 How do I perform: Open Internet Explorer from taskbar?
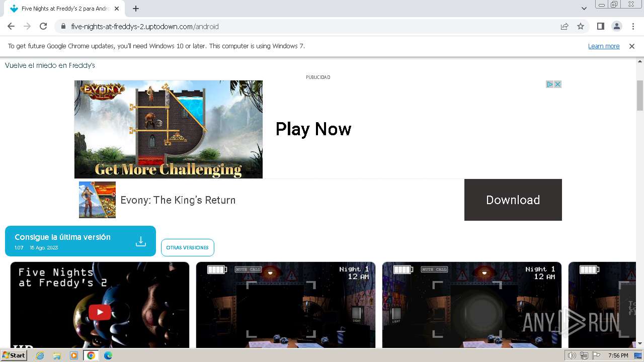pyautogui.click(x=40, y=355)
